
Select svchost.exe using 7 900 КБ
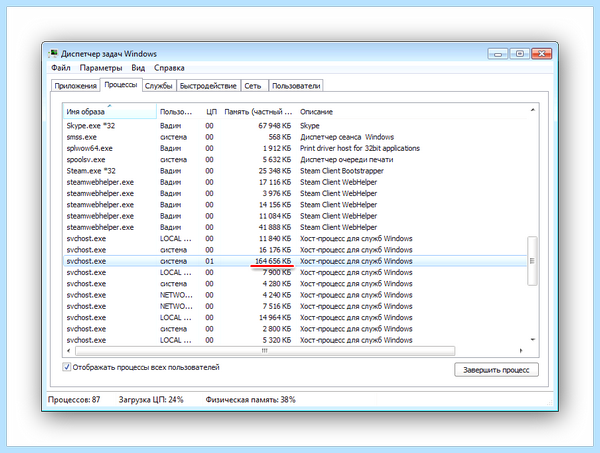pyautogui.click(x=295, y=272)
